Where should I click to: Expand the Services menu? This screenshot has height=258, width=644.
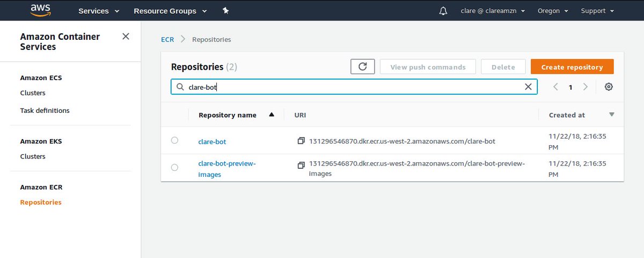(x=99, y=11)
